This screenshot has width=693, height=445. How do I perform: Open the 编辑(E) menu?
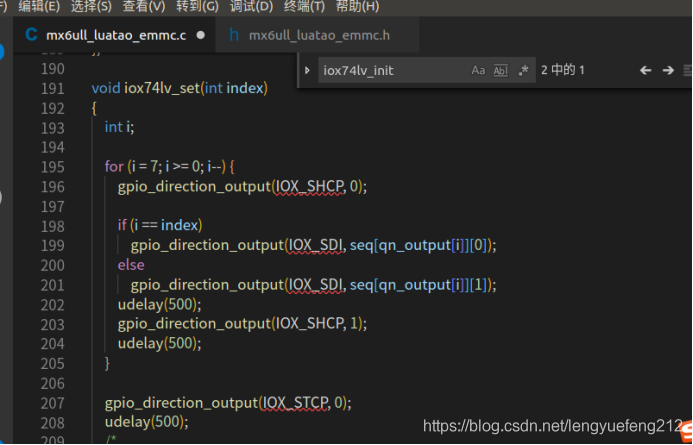click(x=39, y=6)
